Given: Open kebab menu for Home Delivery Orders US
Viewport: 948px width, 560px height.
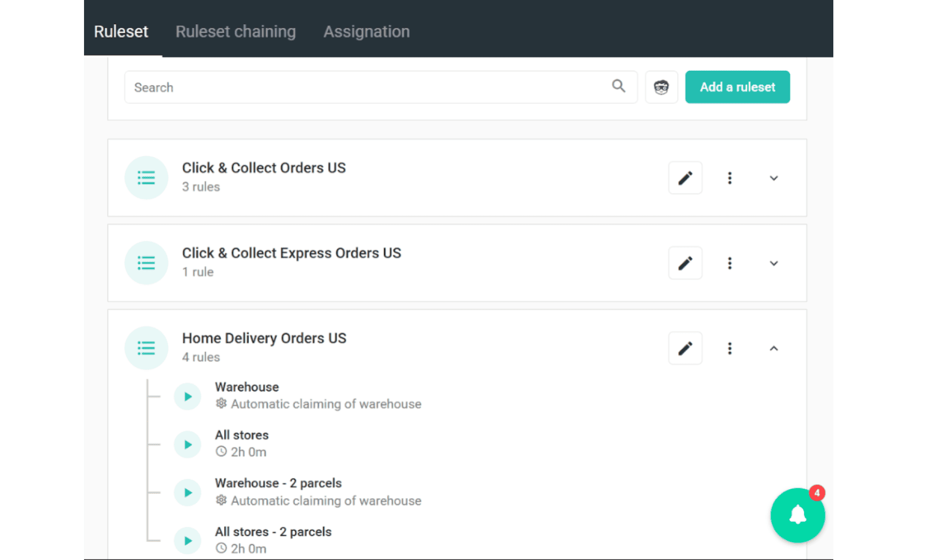Looking at the screenshot, I should (729, 348).
